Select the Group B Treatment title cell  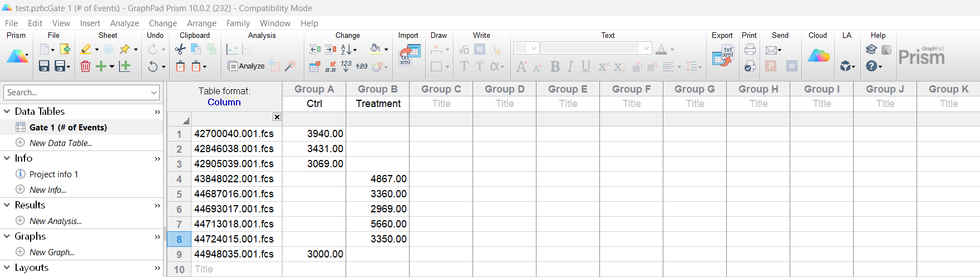(378, 104)
